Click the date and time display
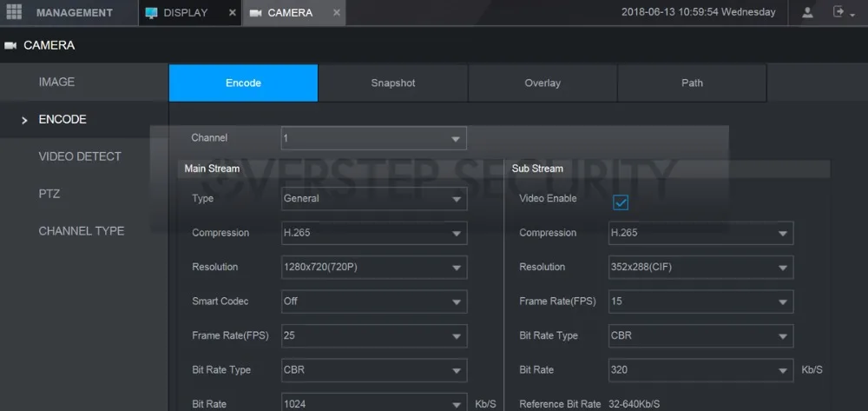The height and width of the screenshot is (411, 868). tap(699, 12)
